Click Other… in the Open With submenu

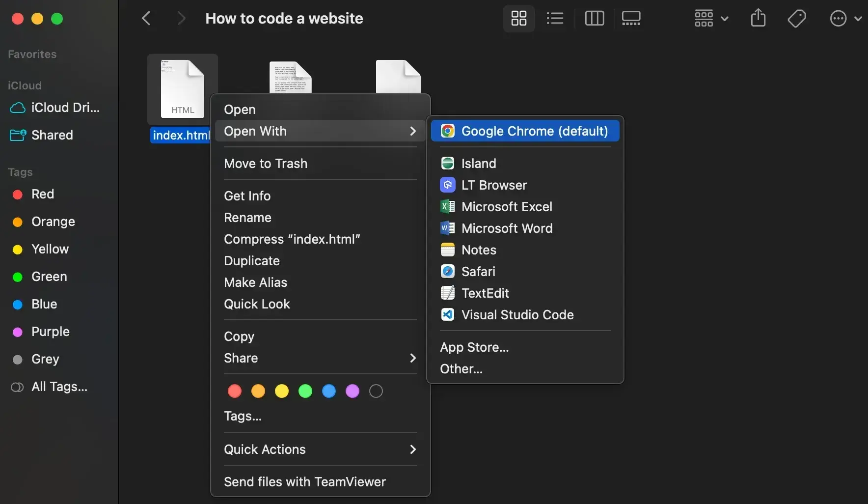click(461, 369)
